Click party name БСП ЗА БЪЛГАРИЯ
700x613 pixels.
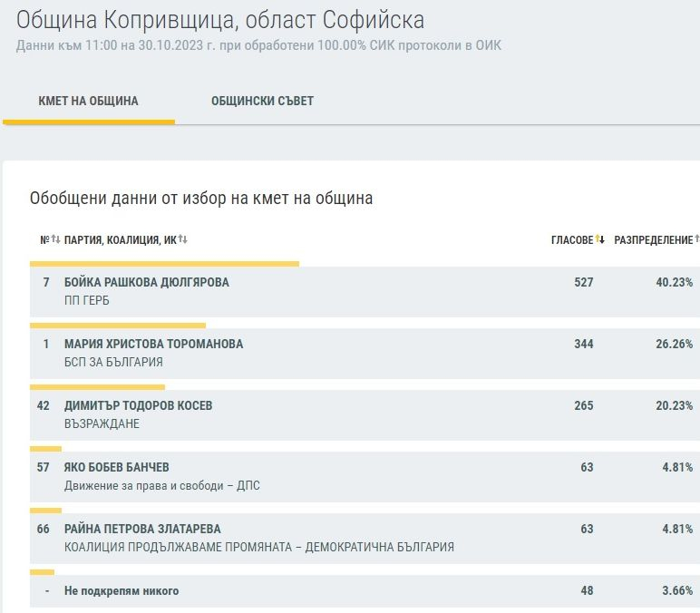113,362
